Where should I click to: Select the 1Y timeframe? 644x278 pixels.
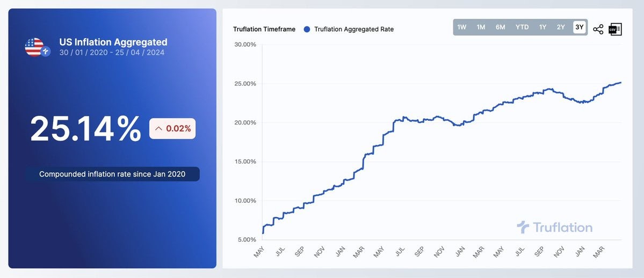(542, 27)
